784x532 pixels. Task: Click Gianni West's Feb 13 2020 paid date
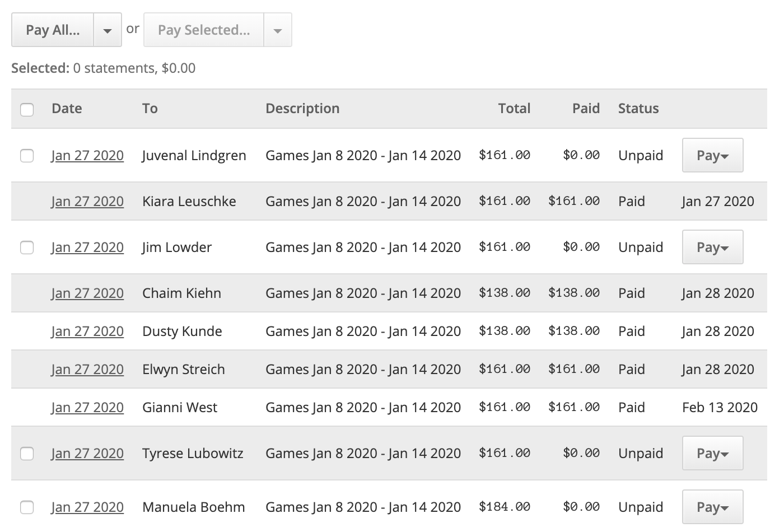pyautogui.click(x=720, y=407)
